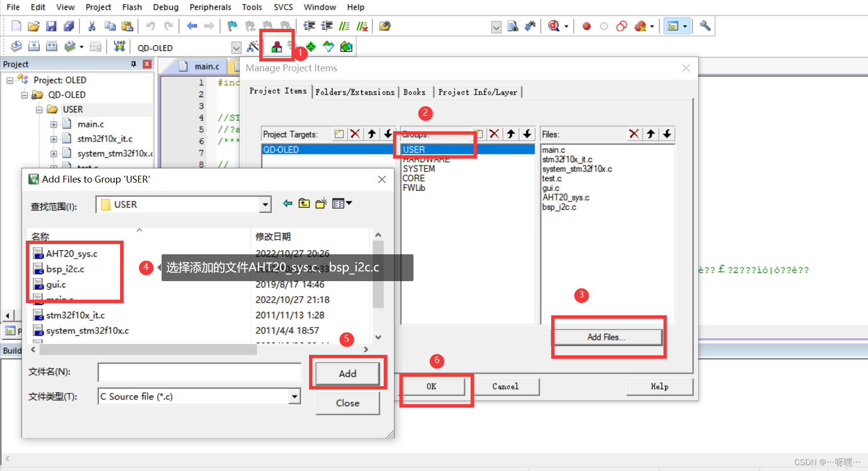Click the Uncomment selection icon
This screenshot has width=868, height=471.
tap(362, 26)
